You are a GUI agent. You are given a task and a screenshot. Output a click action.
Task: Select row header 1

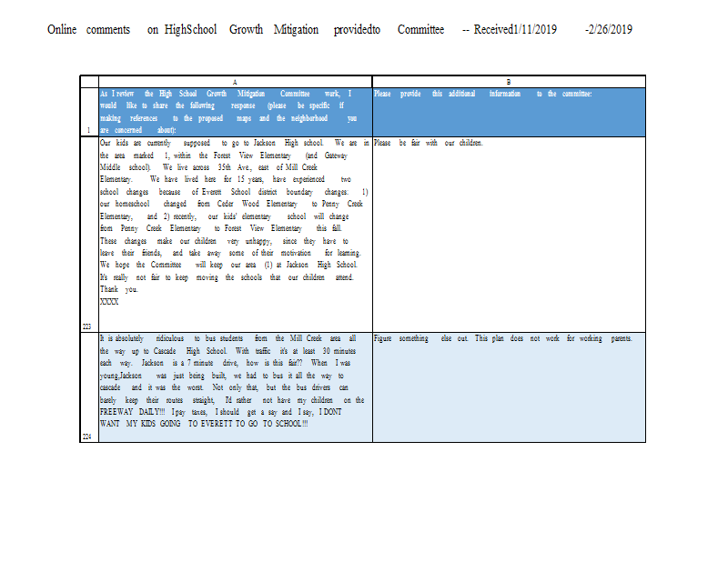(89, 112)
